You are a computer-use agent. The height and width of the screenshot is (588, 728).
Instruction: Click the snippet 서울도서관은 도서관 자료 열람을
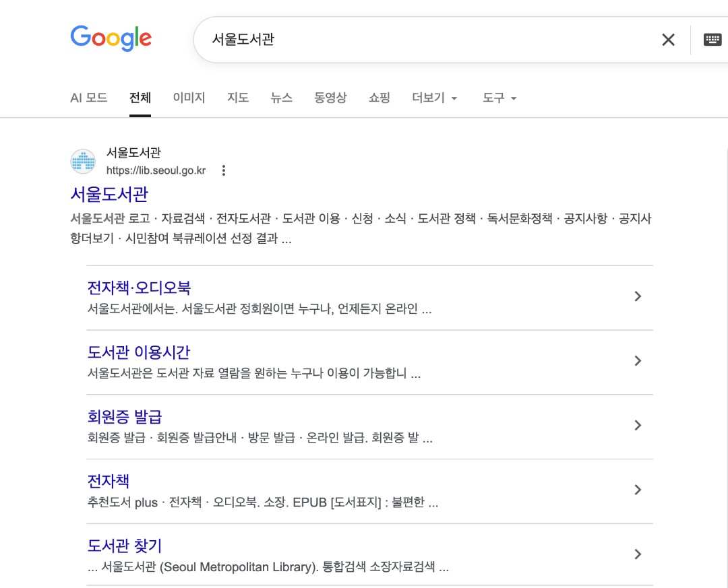click(x=254, y=373)
